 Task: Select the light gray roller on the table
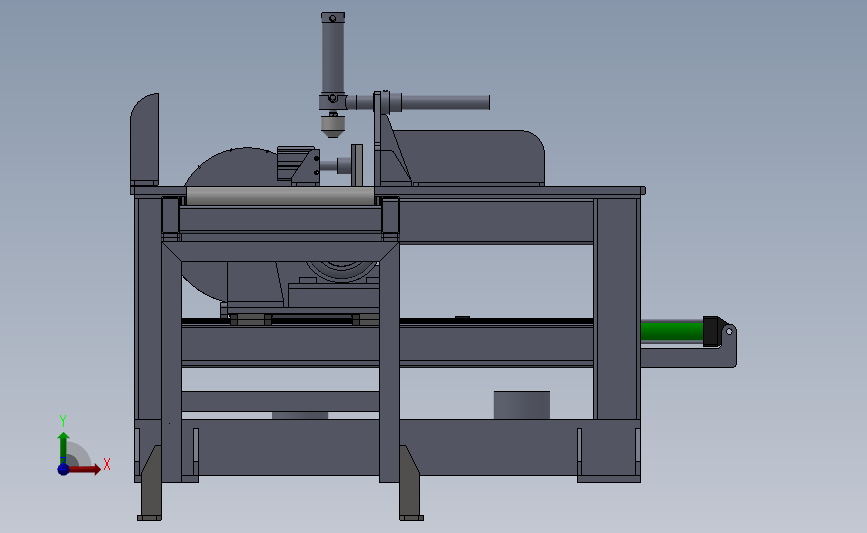coord(280,196)
